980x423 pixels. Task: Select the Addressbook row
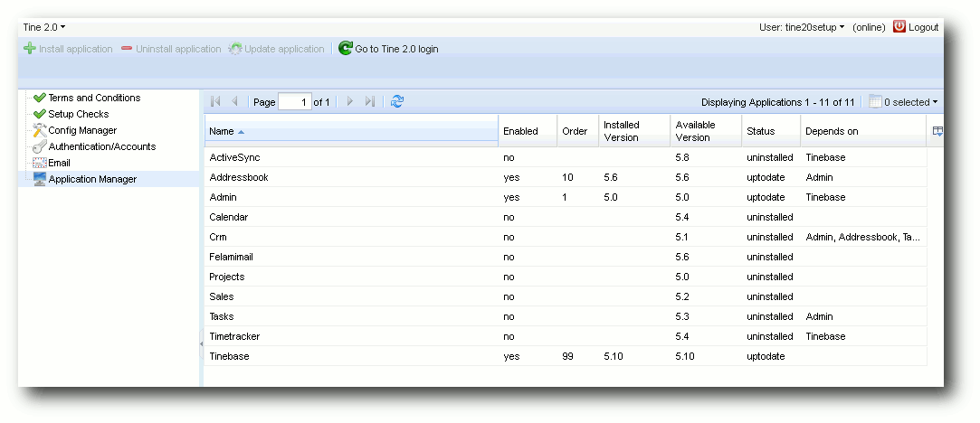point(565,177)
